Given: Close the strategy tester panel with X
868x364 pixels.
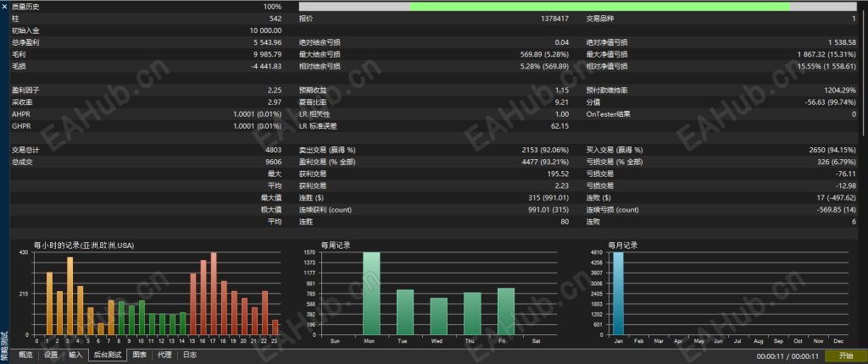Looking at the screenshot, I should (4, 6).
